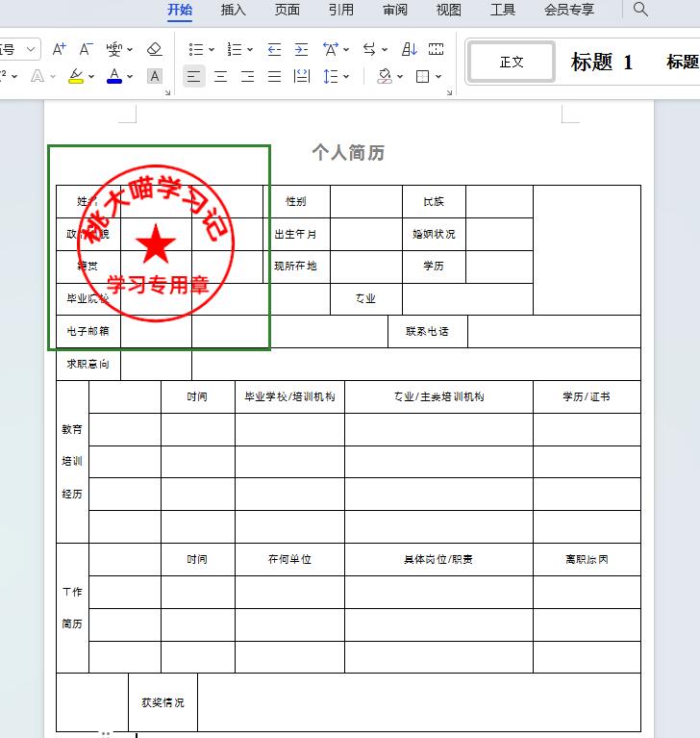
Task: Click the numbered list icon
Action: pyautogui.click(x=235, y=49)
